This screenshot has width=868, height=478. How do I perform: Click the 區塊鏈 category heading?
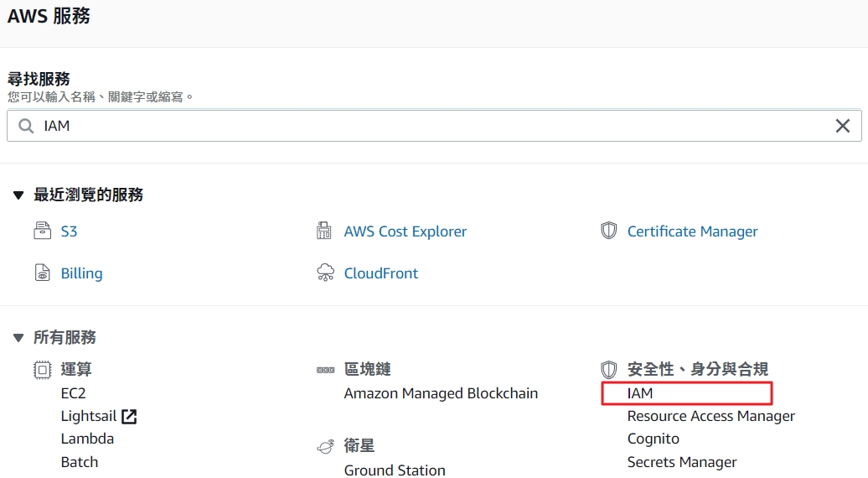(x=368, y=370)
